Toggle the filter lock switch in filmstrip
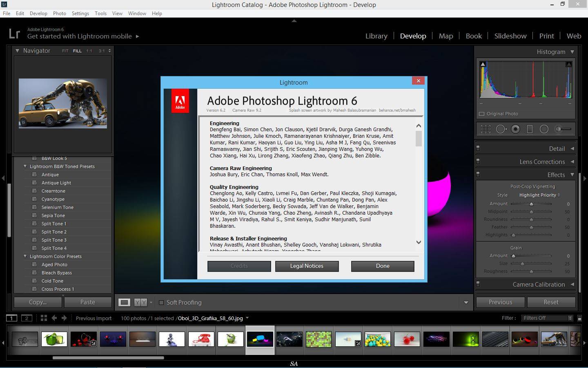588x368 pixels. (579, 318)
